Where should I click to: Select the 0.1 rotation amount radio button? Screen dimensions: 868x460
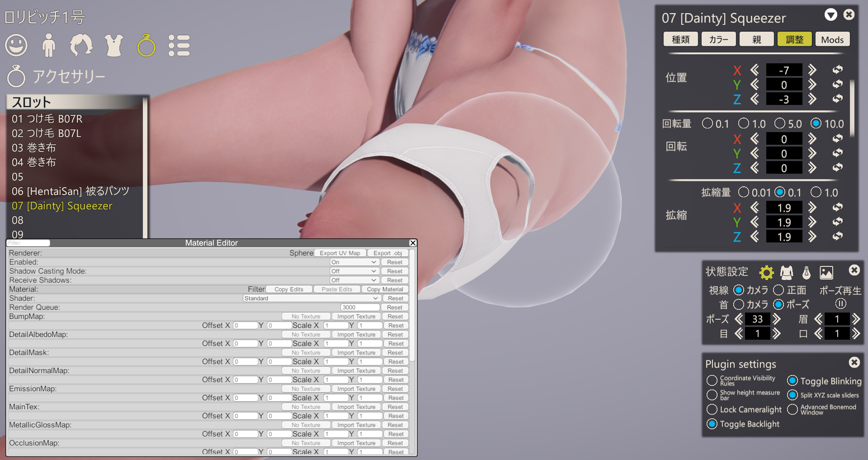[708, 123]
